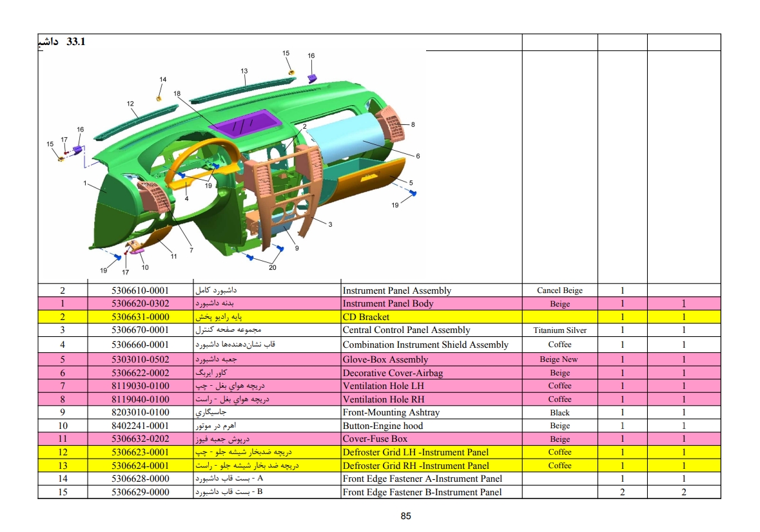Screen dimensions: 760x532
Task: Click callout label 10 in diagram
Action: coord(145,267)
